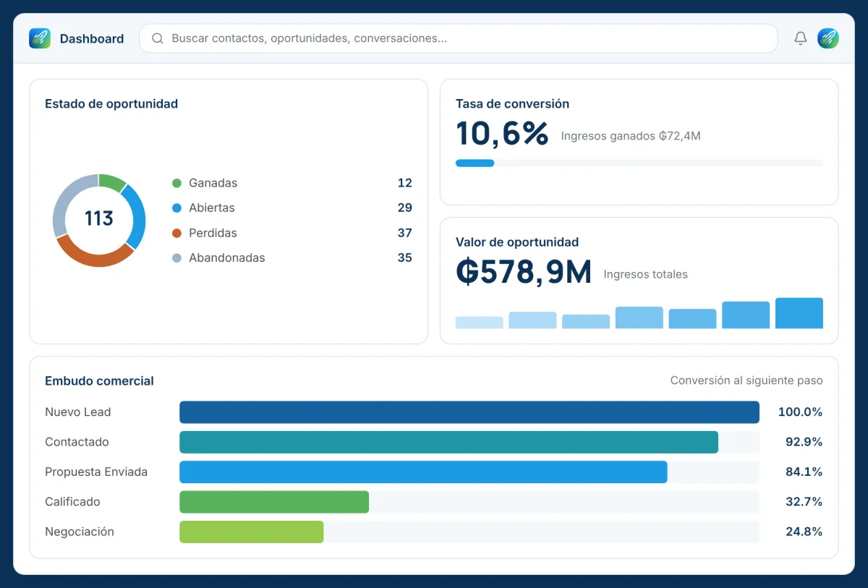The width and height of the screenshot is (868, 588).
Task: Click the Abandonadas count 35
Action: tap(404, 257)
